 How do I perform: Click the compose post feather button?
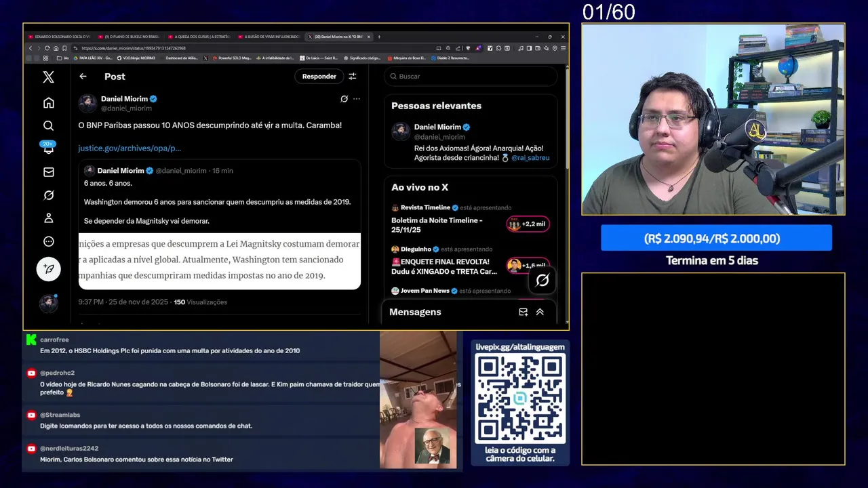click(48, 269)
